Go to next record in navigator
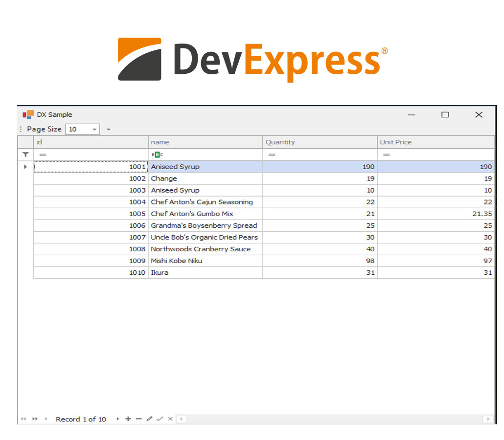Screen dimensions: 504x440 pos(117,419)
